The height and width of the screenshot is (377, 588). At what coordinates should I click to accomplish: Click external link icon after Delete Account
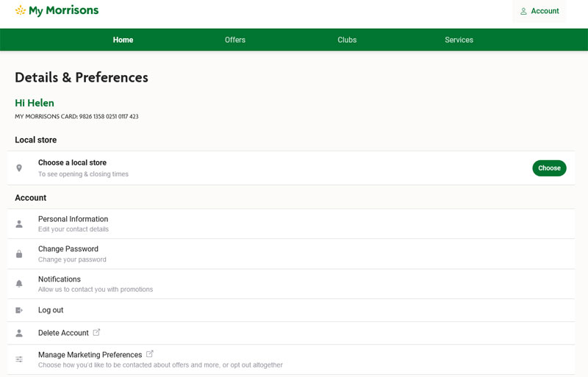[96, 332]
